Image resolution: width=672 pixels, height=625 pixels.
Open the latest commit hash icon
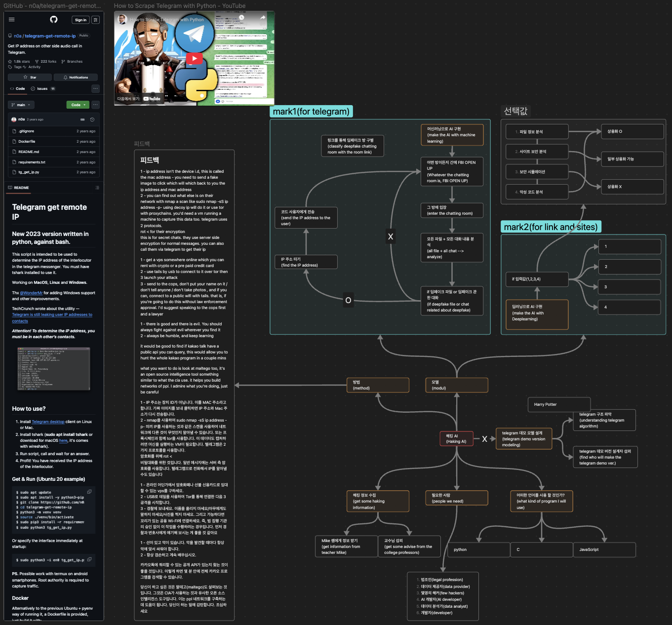click(82, 119)
